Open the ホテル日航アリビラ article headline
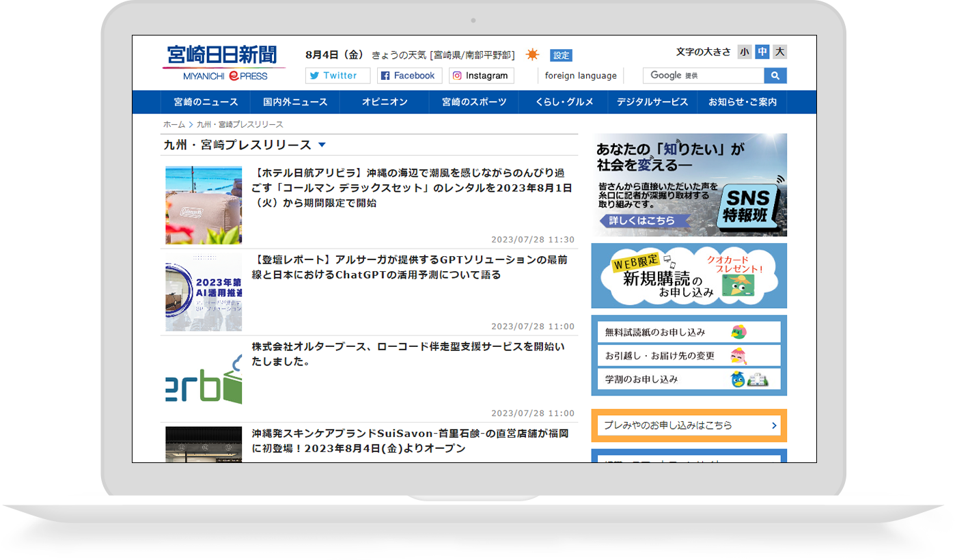 tap(411, 188)
